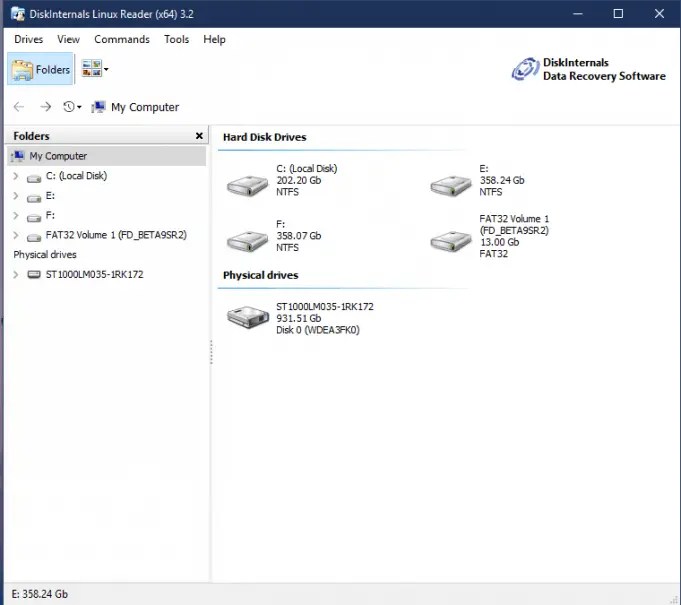Select FAT32 Volume 1 (FD_BETA9SR2) in tree
Viewport: 681px width, 605px height.
[116, 235]
